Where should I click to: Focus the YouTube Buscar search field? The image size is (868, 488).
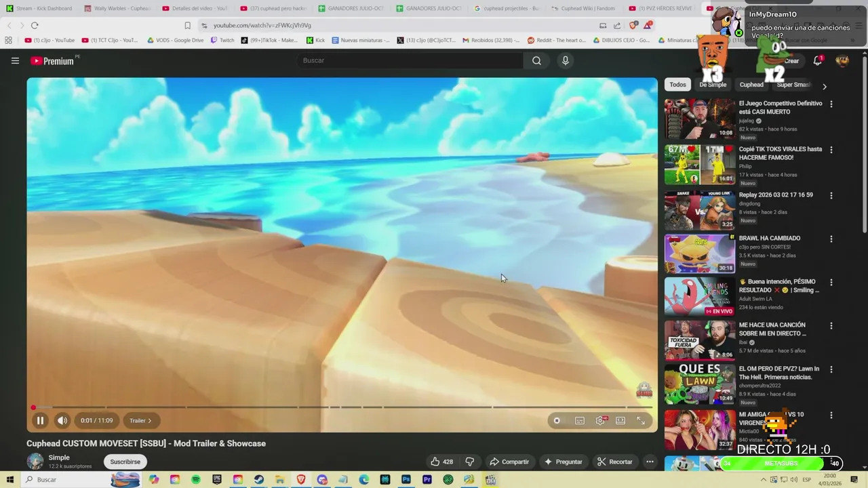410,61
